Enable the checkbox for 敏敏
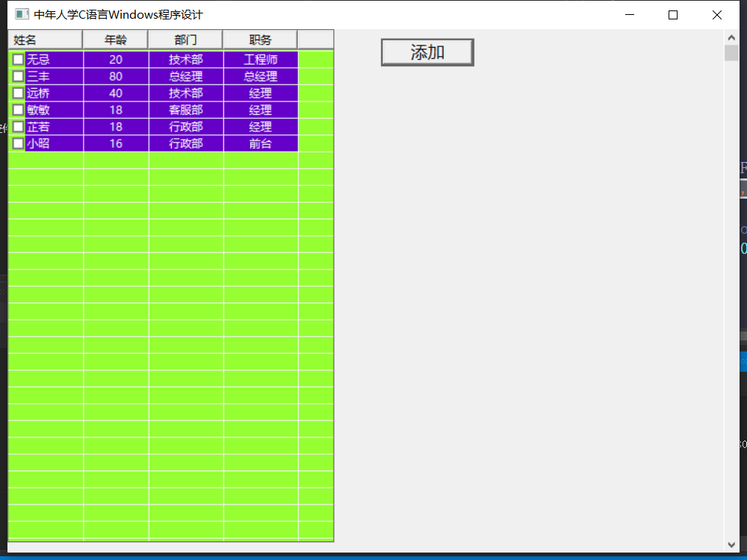The image size is (747, 560). click(x=18, y=110)
